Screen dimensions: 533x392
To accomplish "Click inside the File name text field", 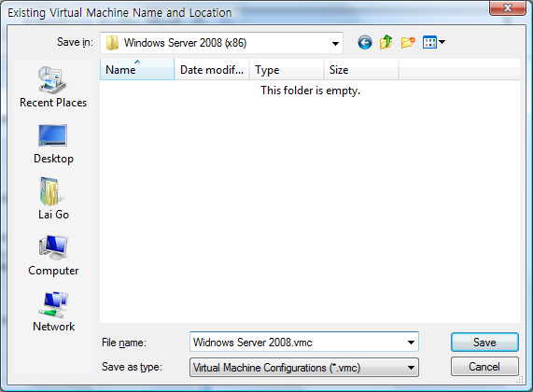I will pos(298,343).
